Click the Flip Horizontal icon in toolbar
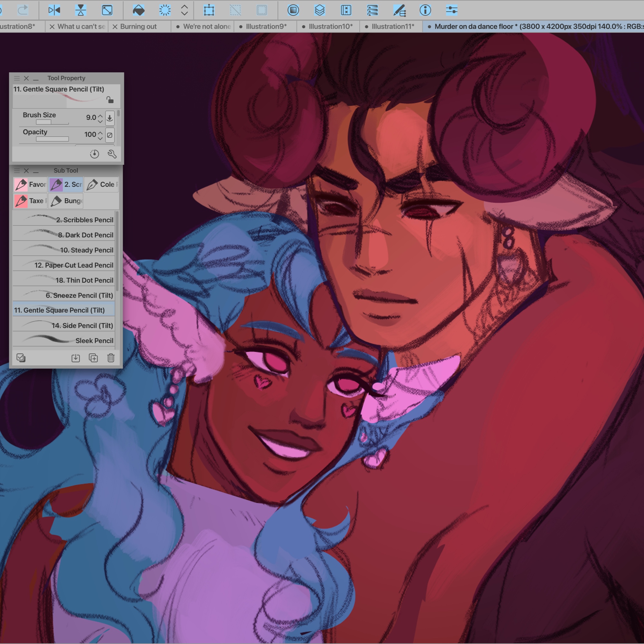Viewport: 644px width, 644px height. 54,10
